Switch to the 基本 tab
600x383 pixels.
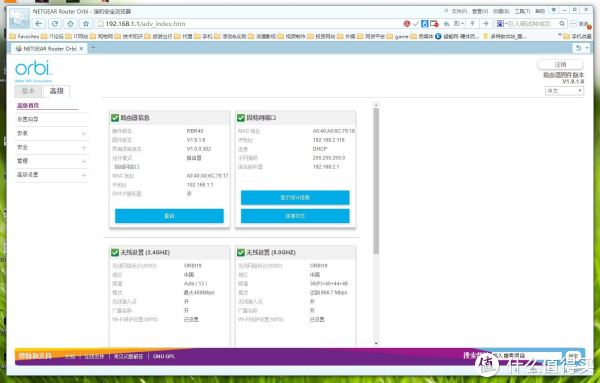pyautogui.click(x=28, y=91)
